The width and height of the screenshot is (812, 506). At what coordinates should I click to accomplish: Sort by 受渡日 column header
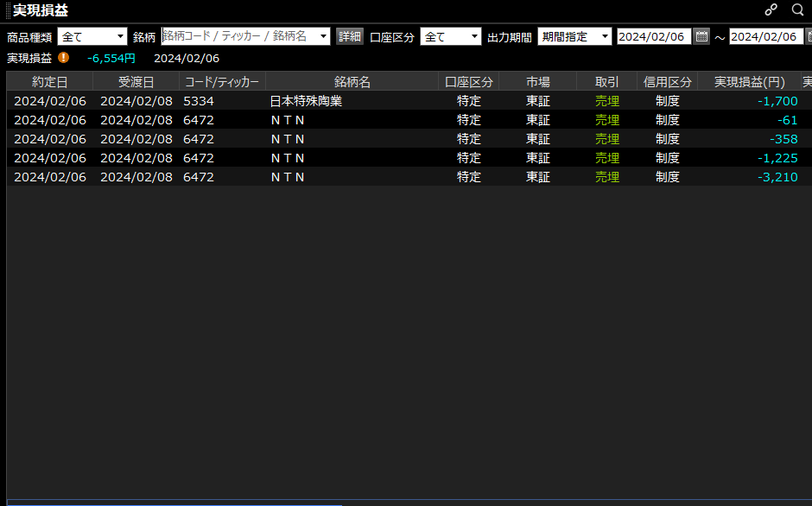coord(136,82)
